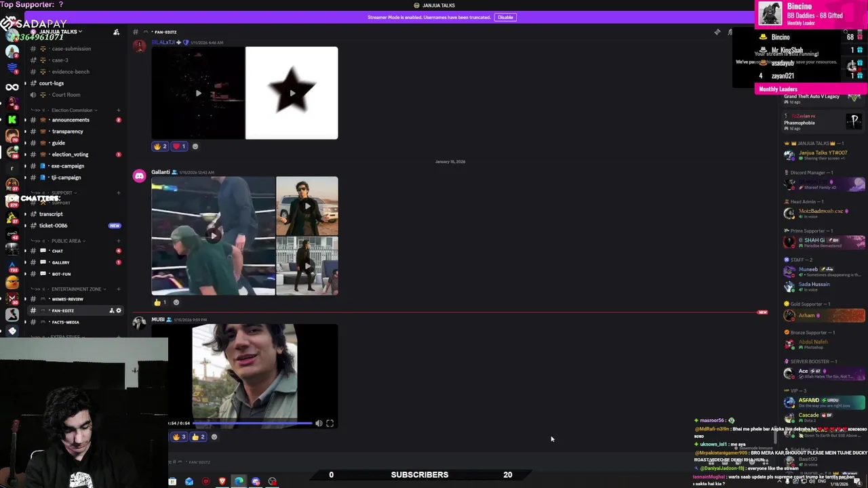Open the evidence-bench channel

[x=75, y=72]
